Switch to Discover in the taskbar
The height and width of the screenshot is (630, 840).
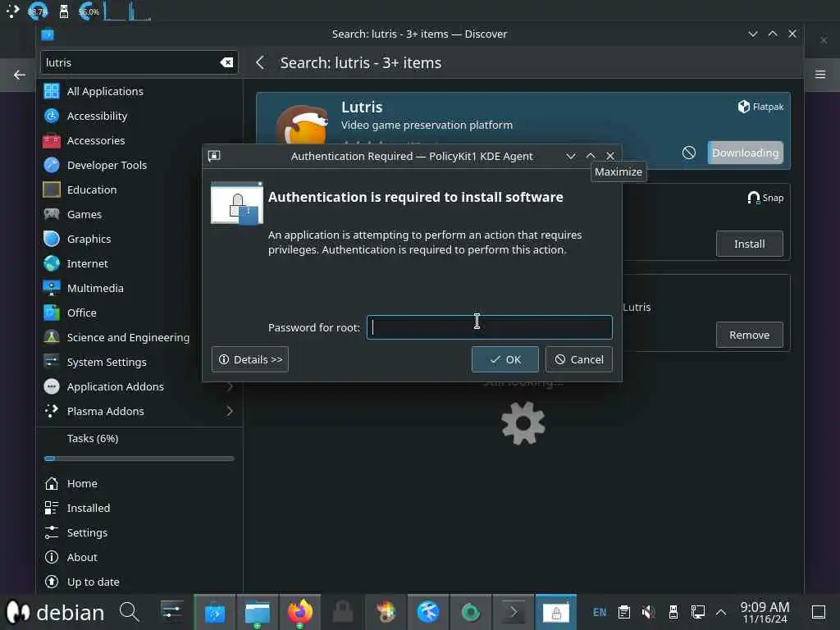(214, 612)
